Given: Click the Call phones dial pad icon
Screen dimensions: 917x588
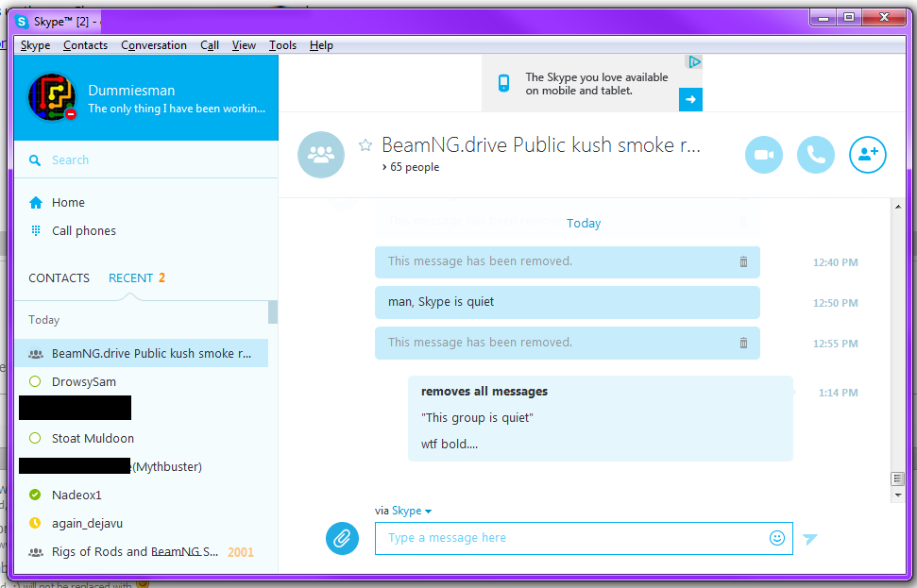Looking at the screenshot, I should 36,231.
